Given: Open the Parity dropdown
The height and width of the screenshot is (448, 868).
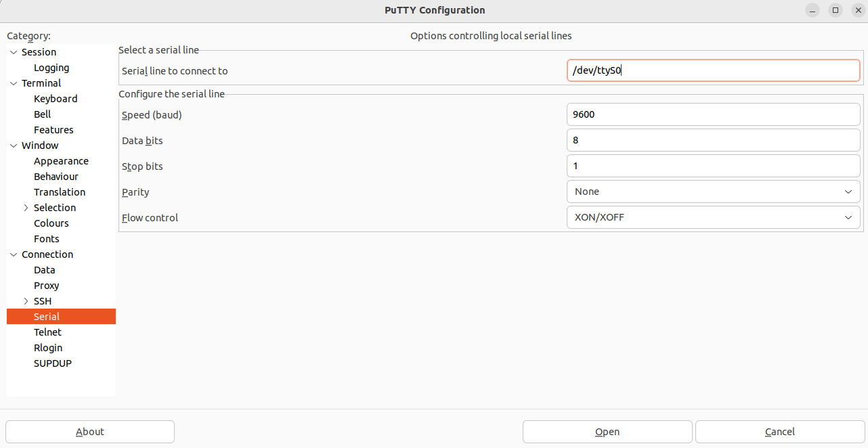Looking at the screenshot, I should pyautogui.click(x=713, y=192).
